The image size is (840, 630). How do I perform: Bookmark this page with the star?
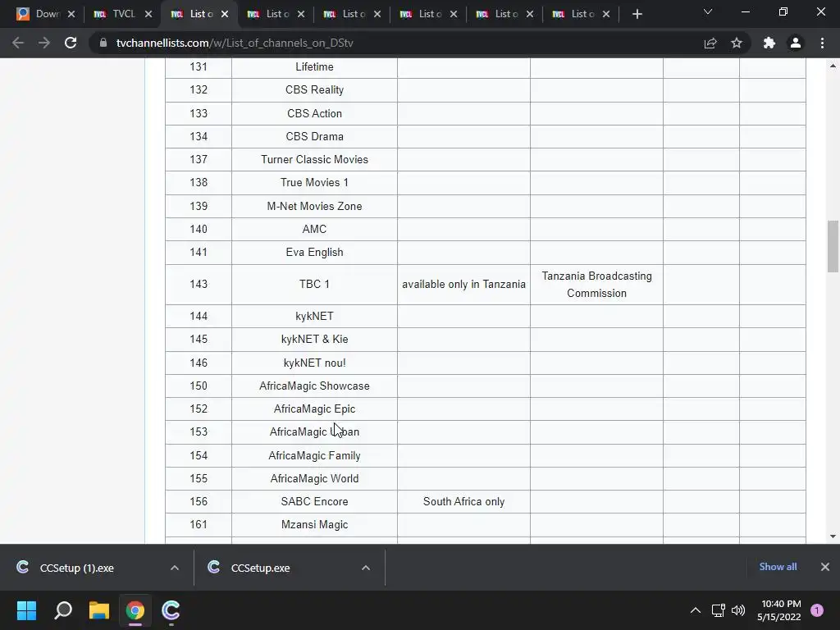tap(737, 43)
